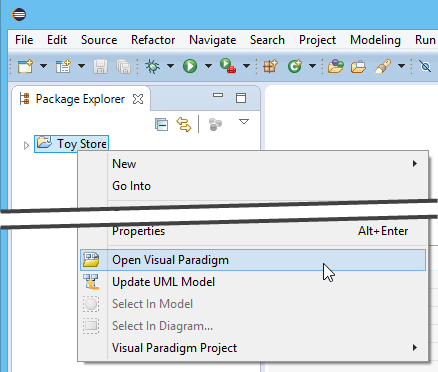Click the New Java Package icon
438x372 pixels.
(270, 66)
